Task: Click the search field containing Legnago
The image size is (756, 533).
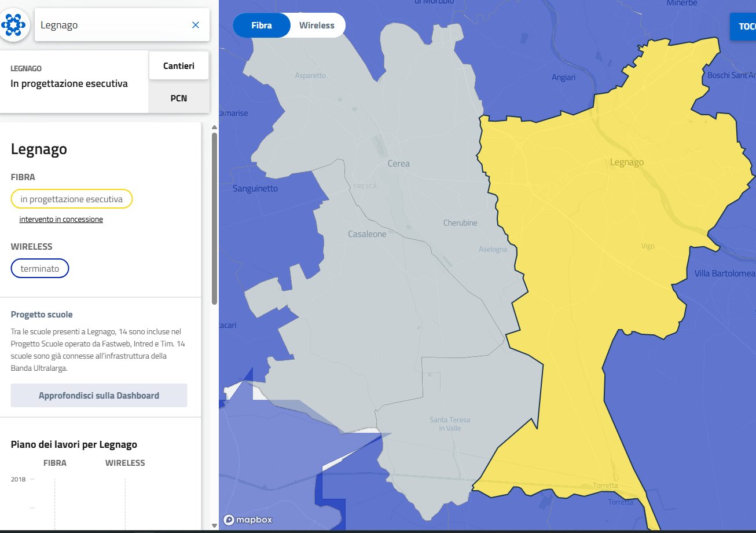Action: point(110,25)
